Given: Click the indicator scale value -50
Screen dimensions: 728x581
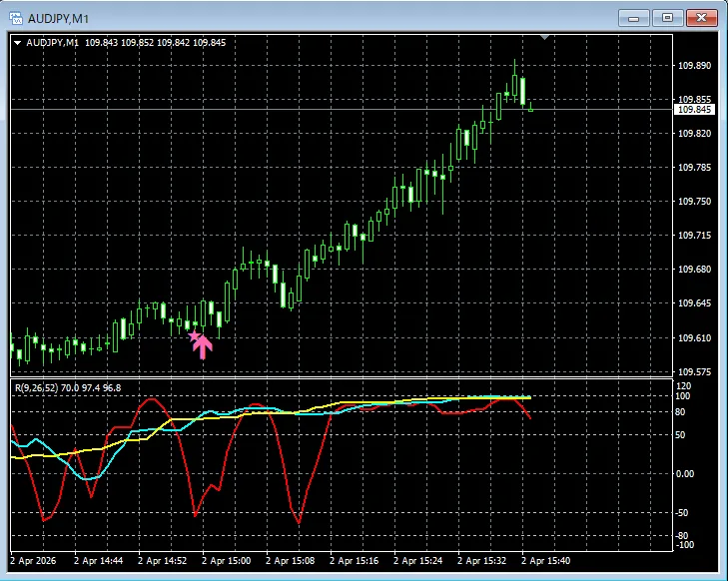Looking at the screenshot, I should 682,513.
